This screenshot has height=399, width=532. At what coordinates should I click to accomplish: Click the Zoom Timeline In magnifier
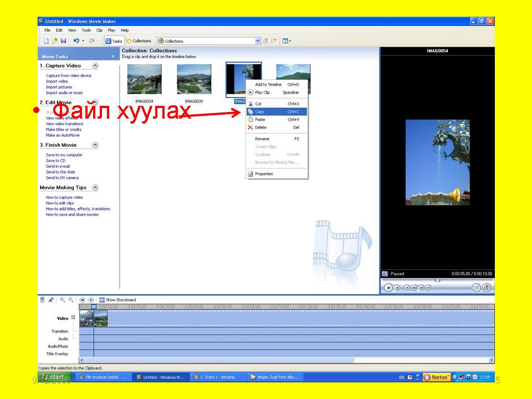click(63, 300)
